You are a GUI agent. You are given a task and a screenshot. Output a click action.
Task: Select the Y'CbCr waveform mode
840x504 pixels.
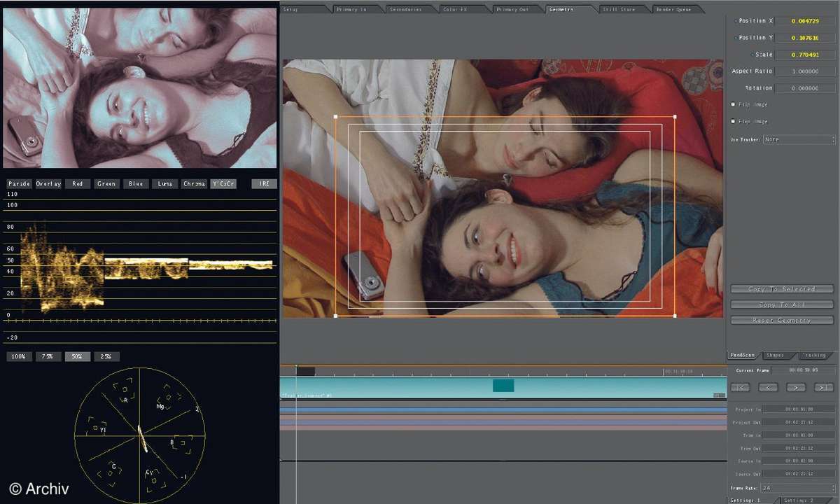223,184
